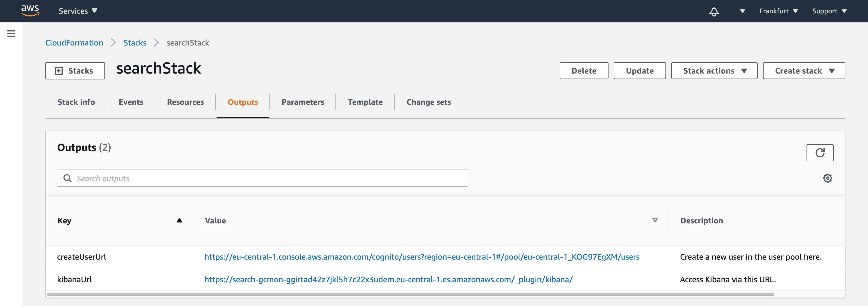Sort outputs by Value column arrow
Screen dimensions: 868x306
pos(655,220)
